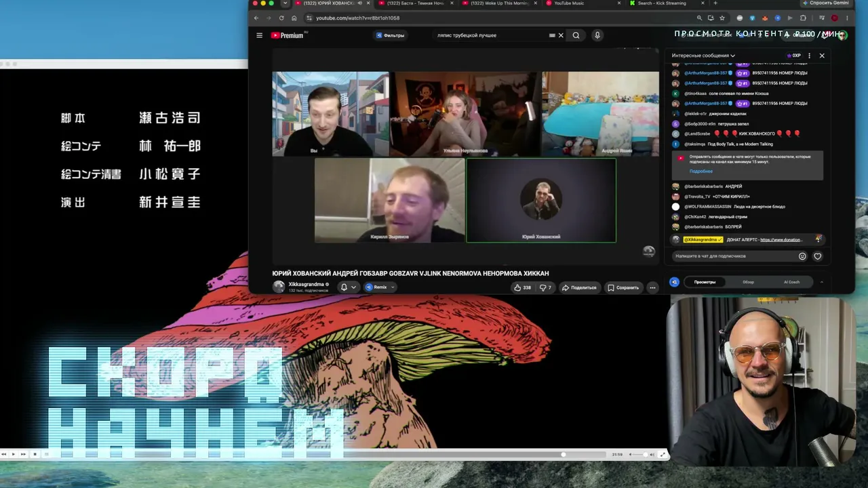Image resolution: width=868 pixels, height=488 pixels.
Task: Send a heart reaction in chat
Action: click(x=817, y=256)
